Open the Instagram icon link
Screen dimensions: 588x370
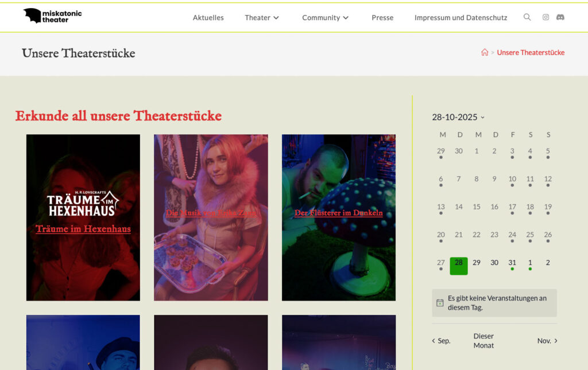click(546, 17)
